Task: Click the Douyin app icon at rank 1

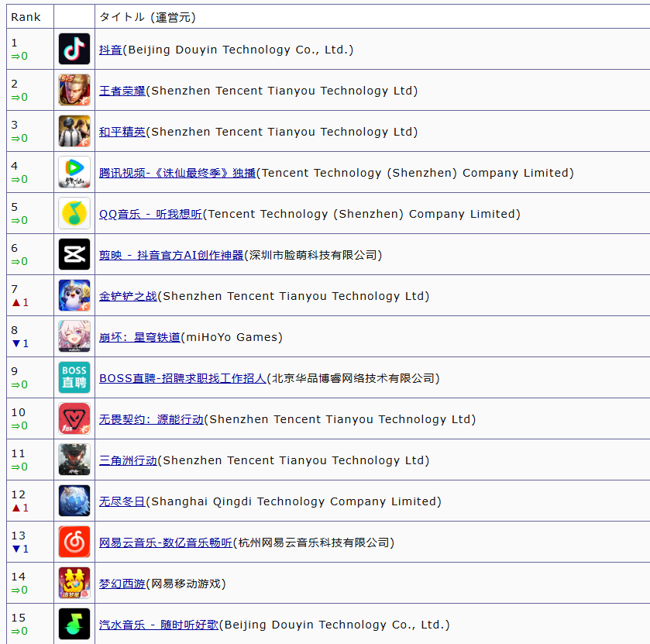Action: click(74, 49)
